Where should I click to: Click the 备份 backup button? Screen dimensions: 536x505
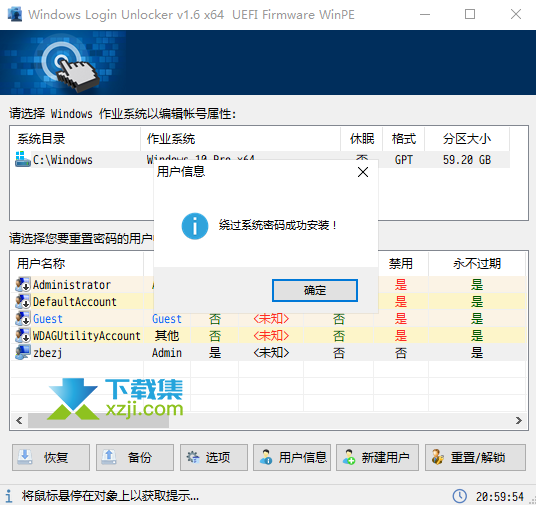click(x=135, y=457)
